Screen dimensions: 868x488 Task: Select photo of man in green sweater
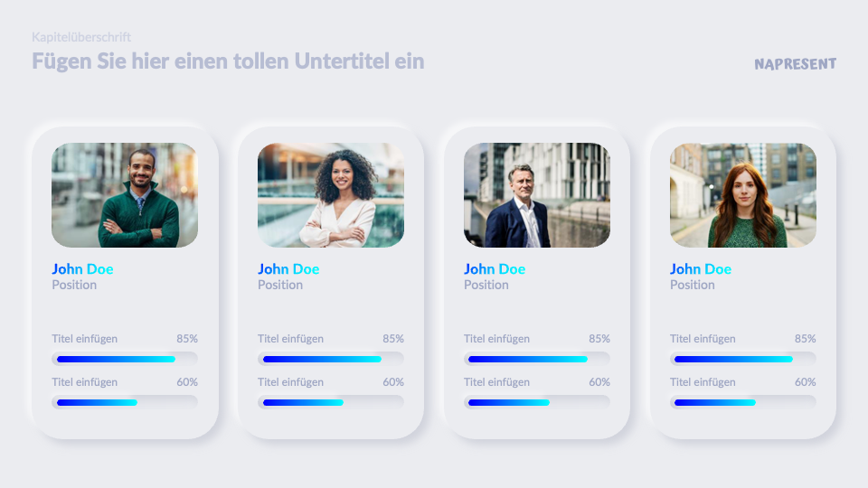tap(125, 195)
